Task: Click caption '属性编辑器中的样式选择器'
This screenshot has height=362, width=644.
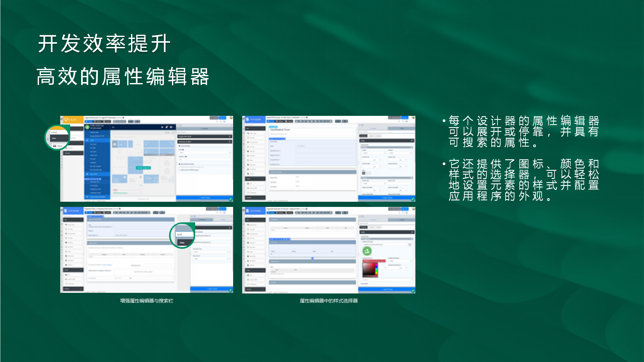Action: (x=329, y=301)
